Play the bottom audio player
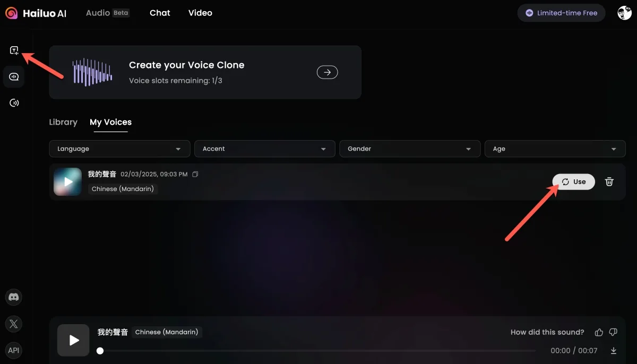This screenshot has width=637, height=364. point(73,340)
